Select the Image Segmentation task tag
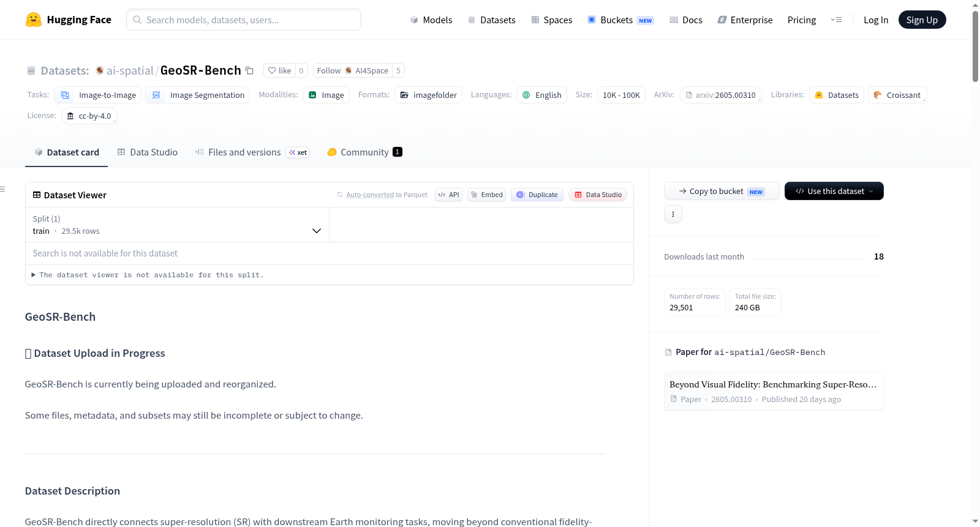 [197, 95]
